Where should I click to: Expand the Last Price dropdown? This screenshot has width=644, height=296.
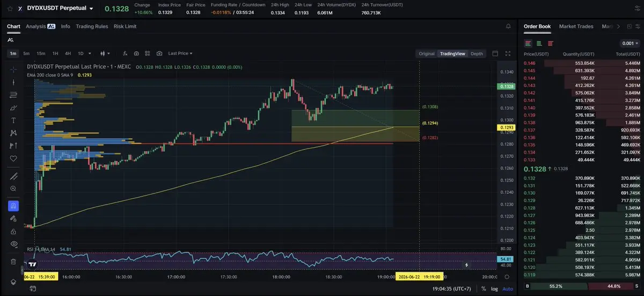coord(180,53)
